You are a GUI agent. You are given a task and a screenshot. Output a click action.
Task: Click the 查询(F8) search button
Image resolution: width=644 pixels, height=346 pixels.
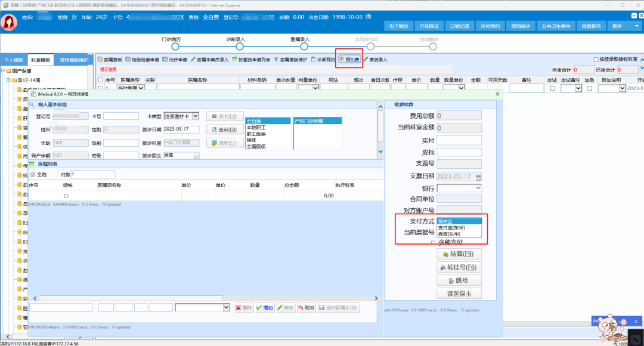224,129
